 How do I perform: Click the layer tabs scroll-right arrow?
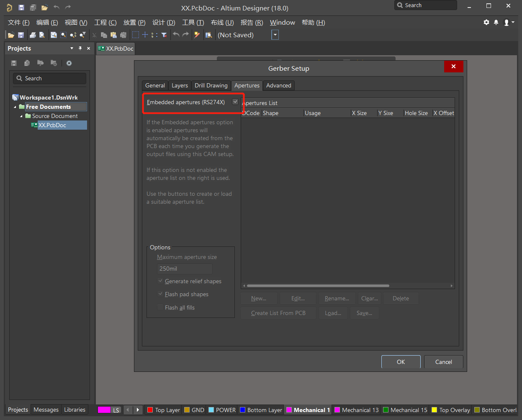coord(138,410)
